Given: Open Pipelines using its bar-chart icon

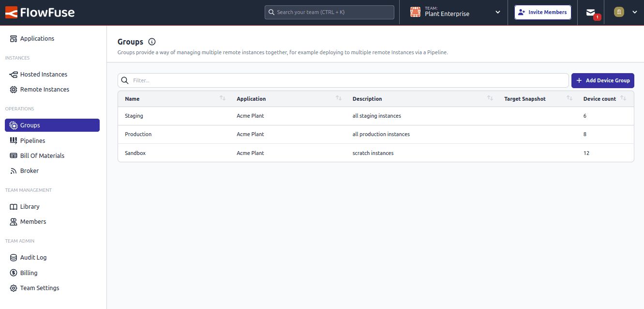Looking at the screenshot, I should click(x=13, y=140).
